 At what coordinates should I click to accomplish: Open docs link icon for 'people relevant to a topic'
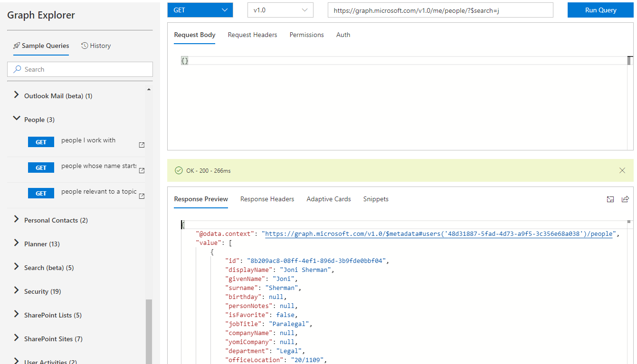coord(142,196)
